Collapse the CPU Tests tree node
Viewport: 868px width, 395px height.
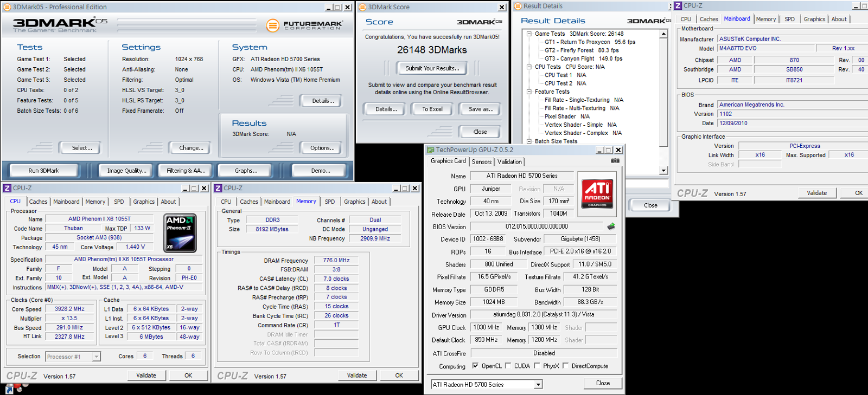point(529,67)
